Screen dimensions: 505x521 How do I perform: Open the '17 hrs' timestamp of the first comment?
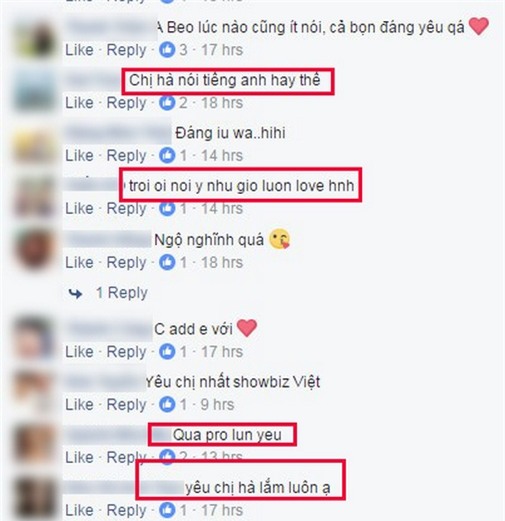pyautogui.click(x=222, y=50)
